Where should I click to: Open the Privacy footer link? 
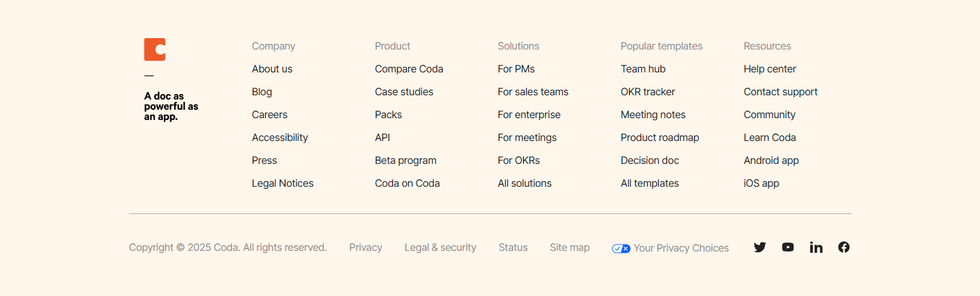pyautogui.click(x=366, y=247)
